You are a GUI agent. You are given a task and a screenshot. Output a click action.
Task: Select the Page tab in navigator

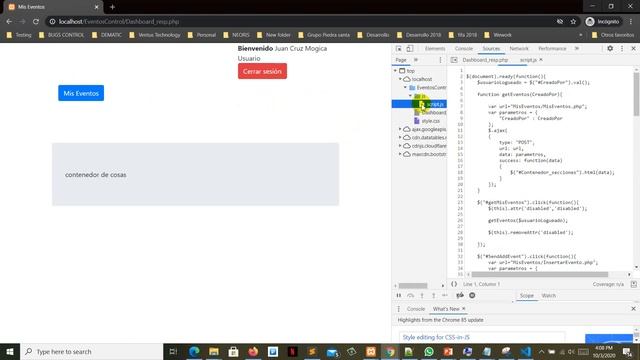[401, 60]
